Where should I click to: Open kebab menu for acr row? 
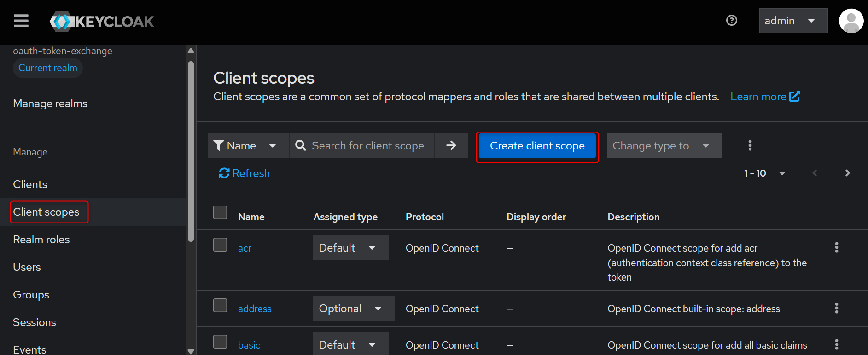836,248
